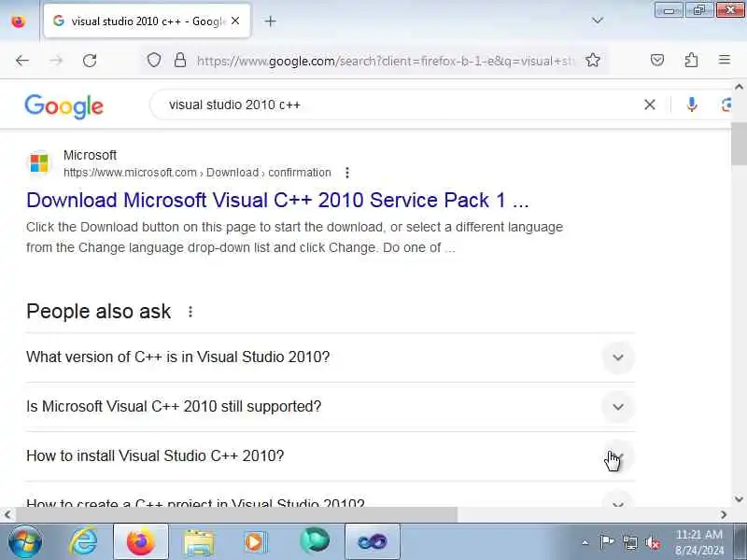Screen dimensions: 747x560
Task: List all tabs with the chevron button
Action: (598, 21)
